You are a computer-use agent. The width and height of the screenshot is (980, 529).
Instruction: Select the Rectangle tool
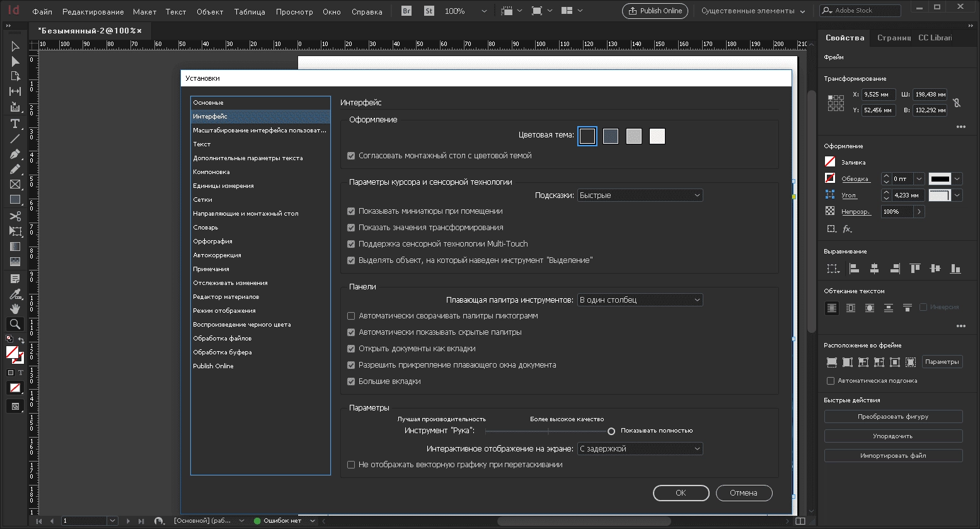click(15, 199)
